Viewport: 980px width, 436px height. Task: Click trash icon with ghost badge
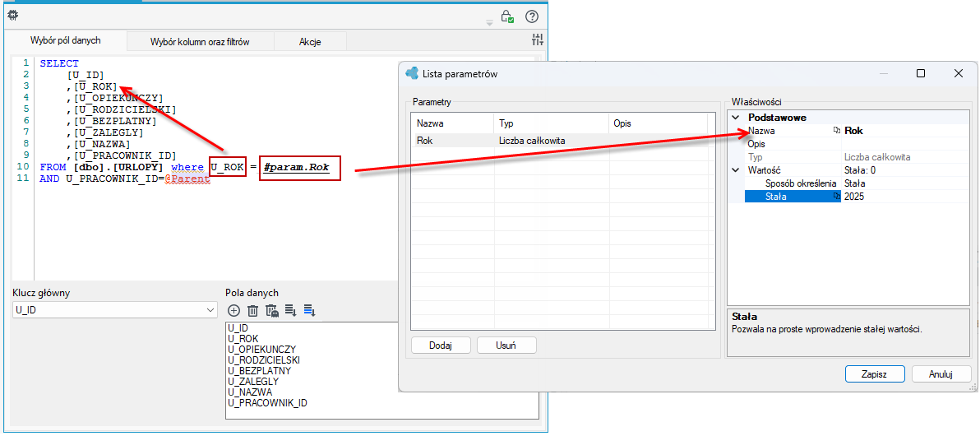pos(271,310)
